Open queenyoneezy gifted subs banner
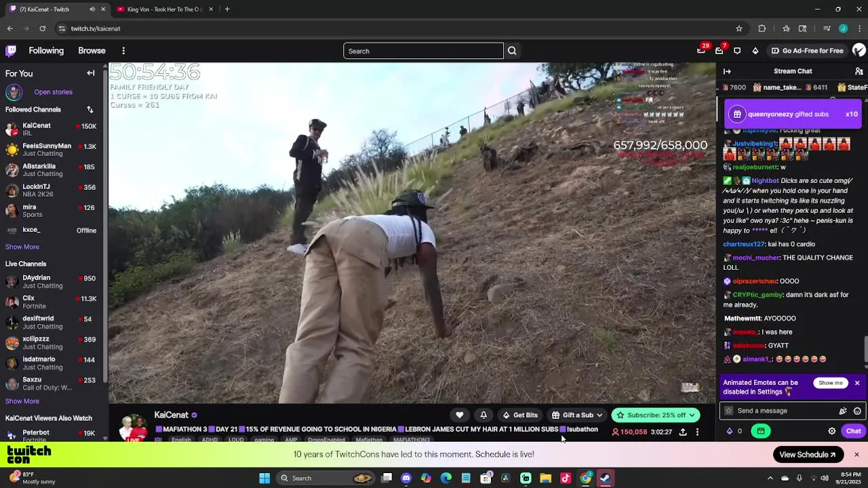This screenshot has width=868, height=488. tap(793, 114)
